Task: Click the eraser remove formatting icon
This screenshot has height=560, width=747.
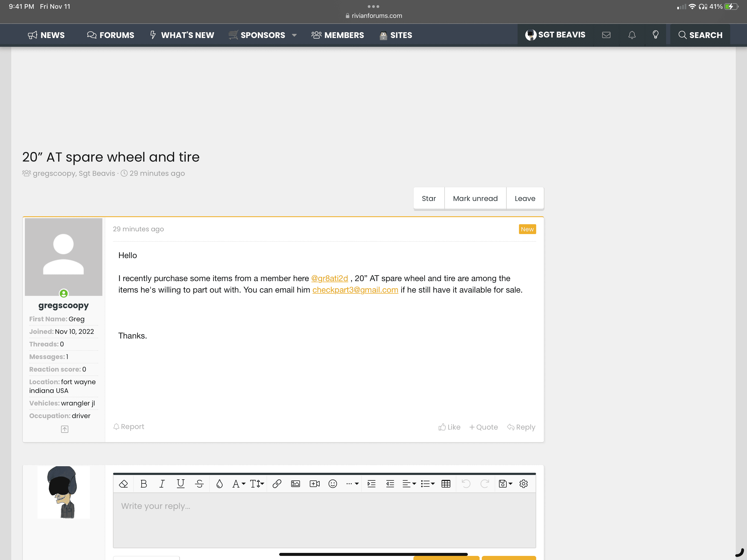Action: coord(123,484)
